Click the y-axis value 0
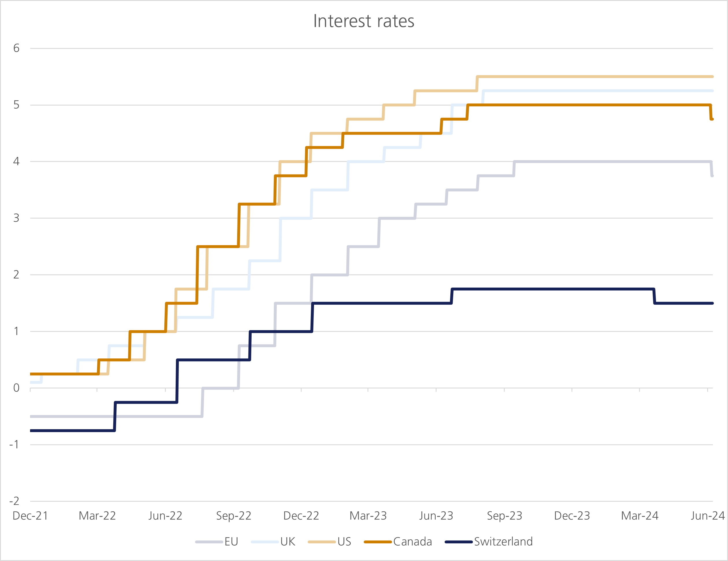 [16, 388]
